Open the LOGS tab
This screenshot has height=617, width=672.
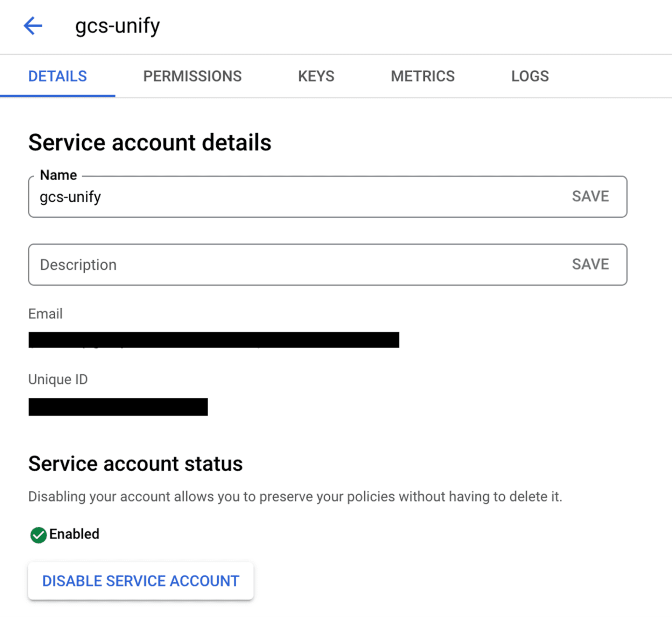coord(530,76)
